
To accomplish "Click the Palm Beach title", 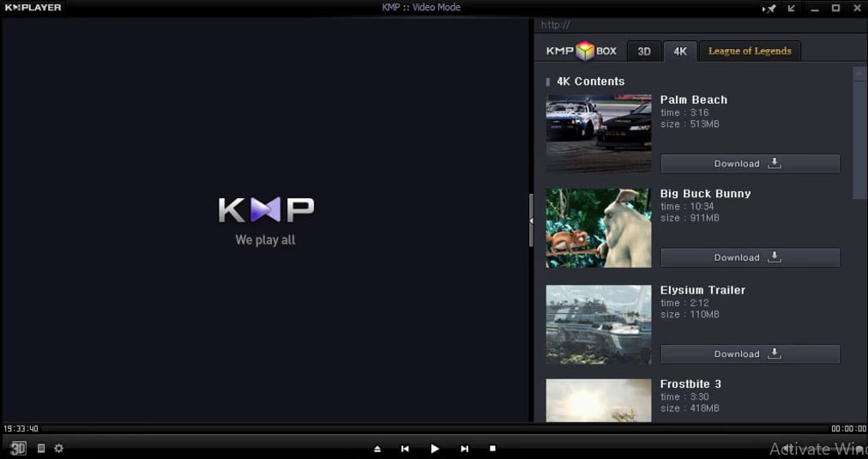I will [x=694, y=100].
